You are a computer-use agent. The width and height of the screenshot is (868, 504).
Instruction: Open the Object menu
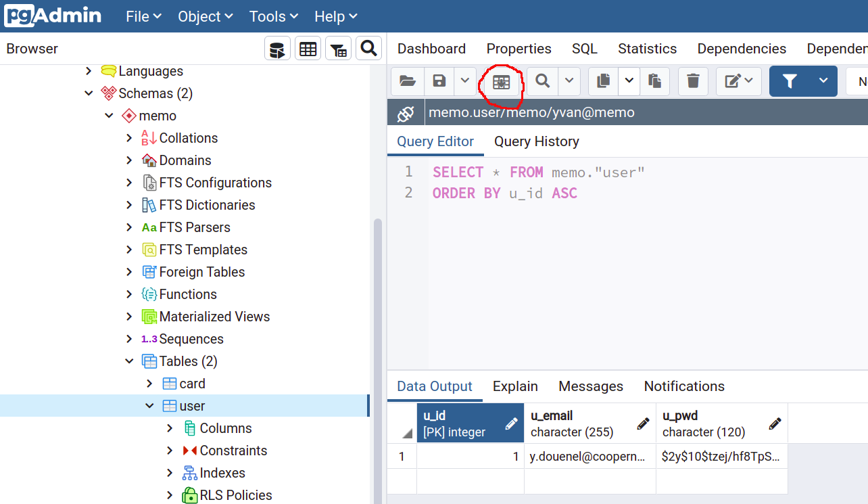(x=206, y=16)
